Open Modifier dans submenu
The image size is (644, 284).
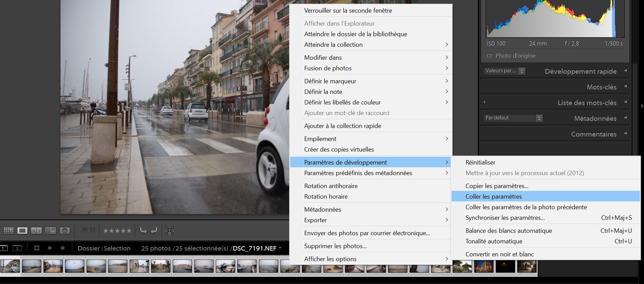371,58
